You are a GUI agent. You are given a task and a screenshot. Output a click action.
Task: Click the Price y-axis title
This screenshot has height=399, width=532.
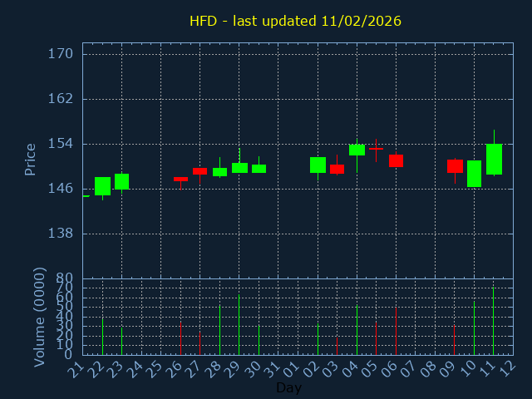[31, 160]
